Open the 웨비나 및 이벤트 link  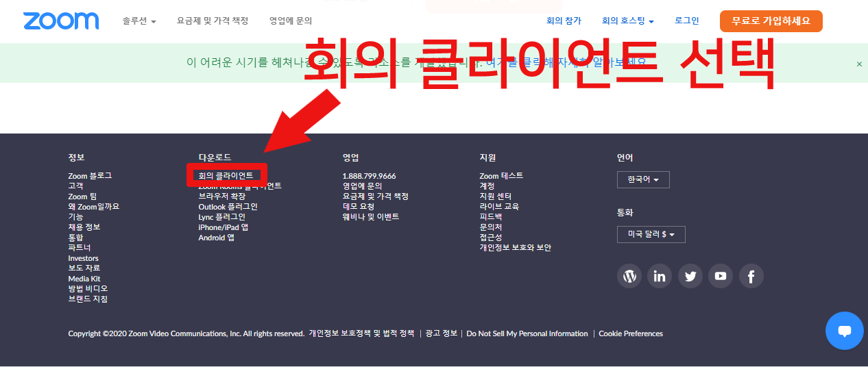371,216
